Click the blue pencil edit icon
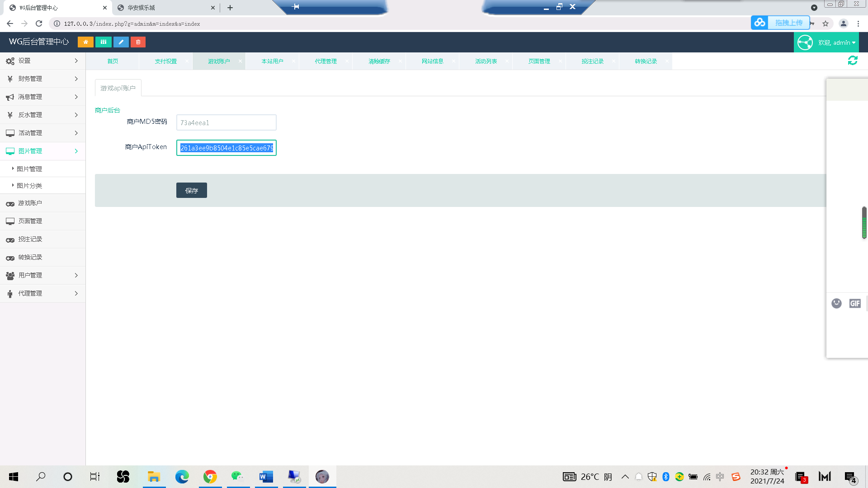 pyautogui.click(x=121, y=42)
